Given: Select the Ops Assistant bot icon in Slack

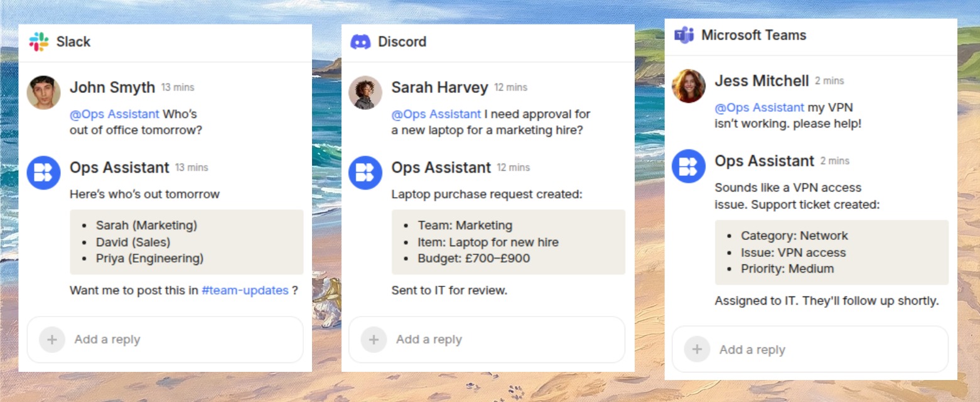Looking at the screenshot, I should pos(43,172).
